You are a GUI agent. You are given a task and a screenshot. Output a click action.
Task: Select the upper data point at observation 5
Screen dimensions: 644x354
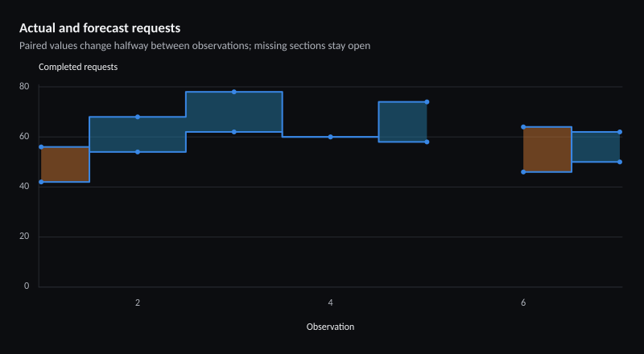(x=427, y=102)
